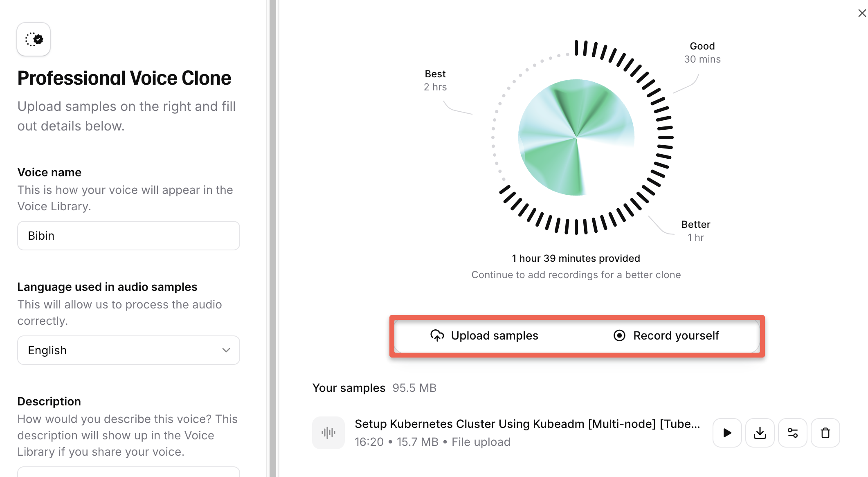Play the Kubernetes Cluster audio sample

pyautogui.click(x=727, y=433)
